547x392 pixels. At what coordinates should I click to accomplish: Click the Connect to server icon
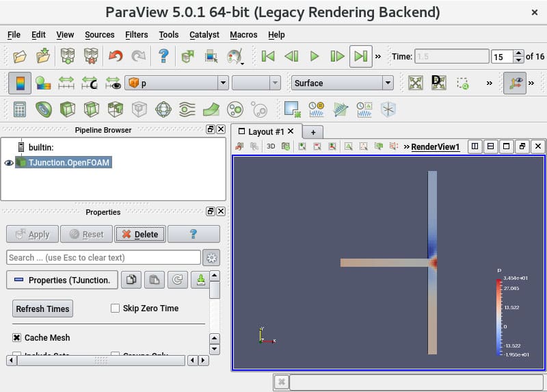pyautogui.click(x=68, y=56)
